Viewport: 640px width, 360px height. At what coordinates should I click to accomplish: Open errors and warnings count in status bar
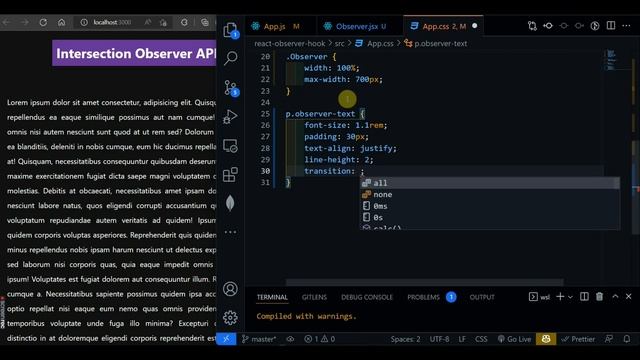coord(320,339)
